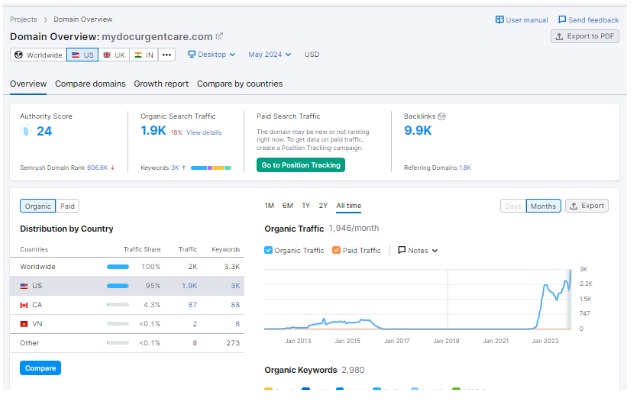
Task: Click the Worldwide traffic share bar
Action: coord(118,267)
